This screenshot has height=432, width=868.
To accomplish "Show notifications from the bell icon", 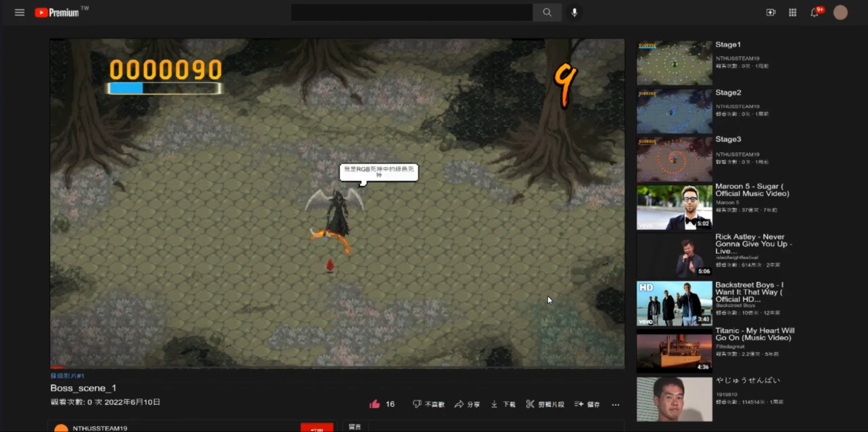I will pyautogui.click(x=815, y=13).
